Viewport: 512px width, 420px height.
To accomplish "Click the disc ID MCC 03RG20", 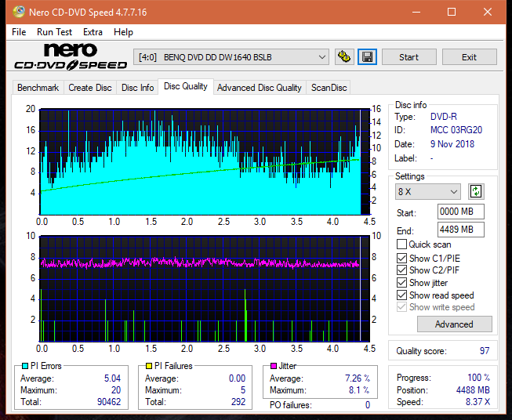I will (x=456, y=130).
